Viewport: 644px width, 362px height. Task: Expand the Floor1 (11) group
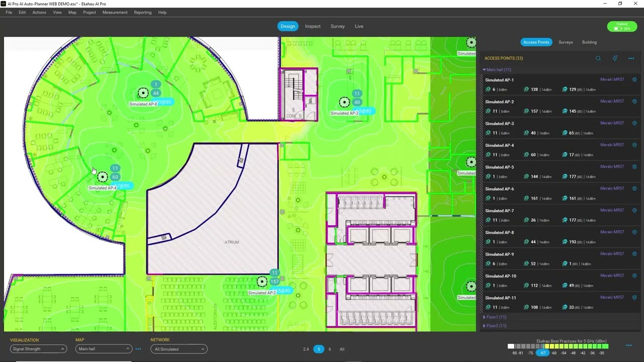coord(496,317)
